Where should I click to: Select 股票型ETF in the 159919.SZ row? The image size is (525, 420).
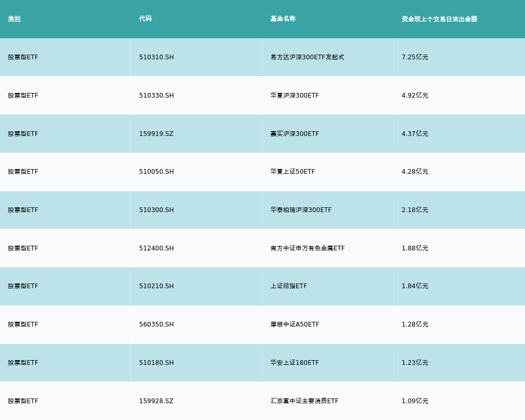(23, 134)
